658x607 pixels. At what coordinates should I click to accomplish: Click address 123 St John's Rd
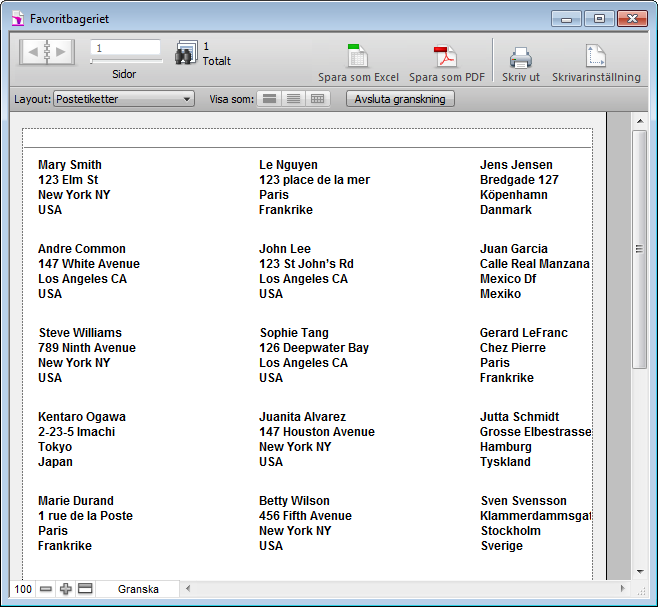tap(306, 264)
